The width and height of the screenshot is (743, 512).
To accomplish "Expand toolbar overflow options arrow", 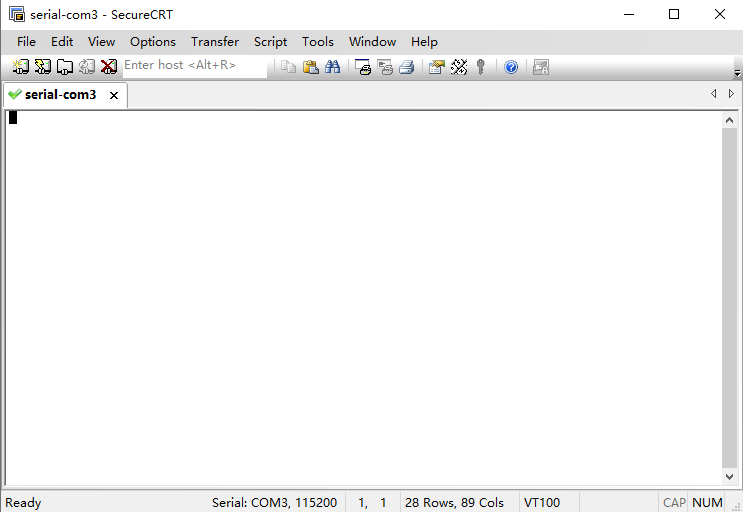I will click(x=737, y=73).
